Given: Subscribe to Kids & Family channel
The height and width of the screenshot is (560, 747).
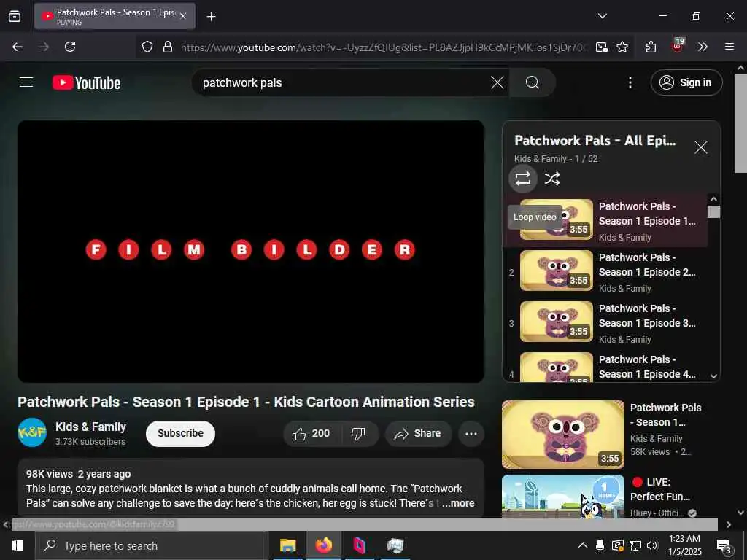Looking at the screenshot, I should pos(181,433).
